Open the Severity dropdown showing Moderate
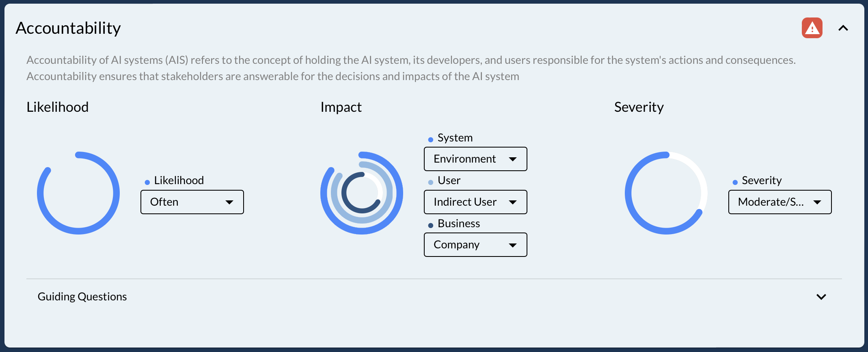 click(779, 202)
